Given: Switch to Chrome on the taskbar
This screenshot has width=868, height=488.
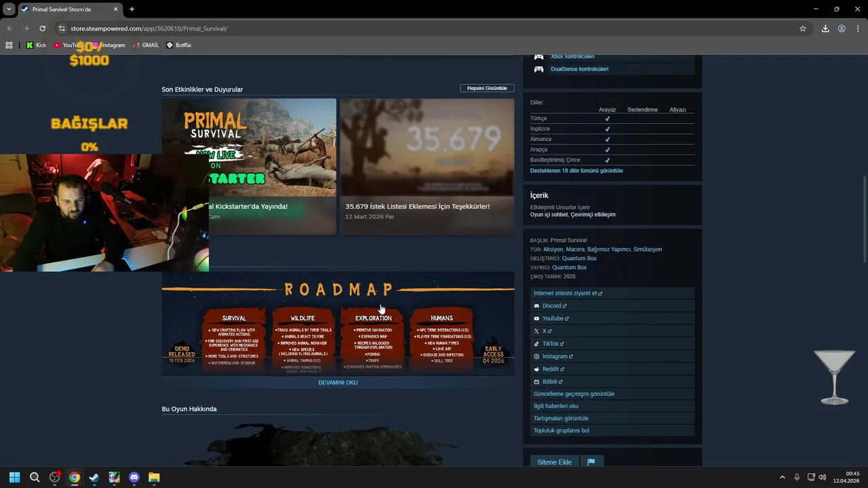Looking at the screenshot, I should click(x=75, y=477).
